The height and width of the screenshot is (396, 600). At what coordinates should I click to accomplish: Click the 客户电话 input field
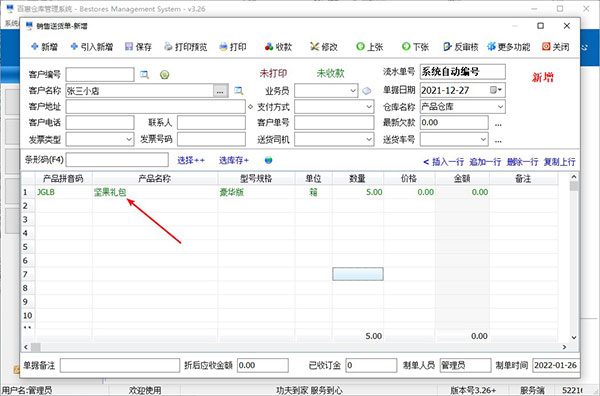(x=100, y=123)
